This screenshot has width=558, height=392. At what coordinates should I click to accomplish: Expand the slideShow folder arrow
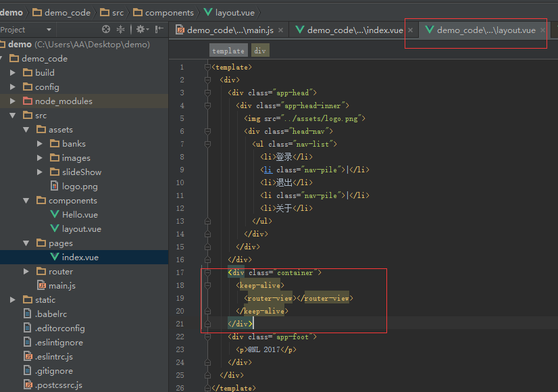[x=40, y=172]
